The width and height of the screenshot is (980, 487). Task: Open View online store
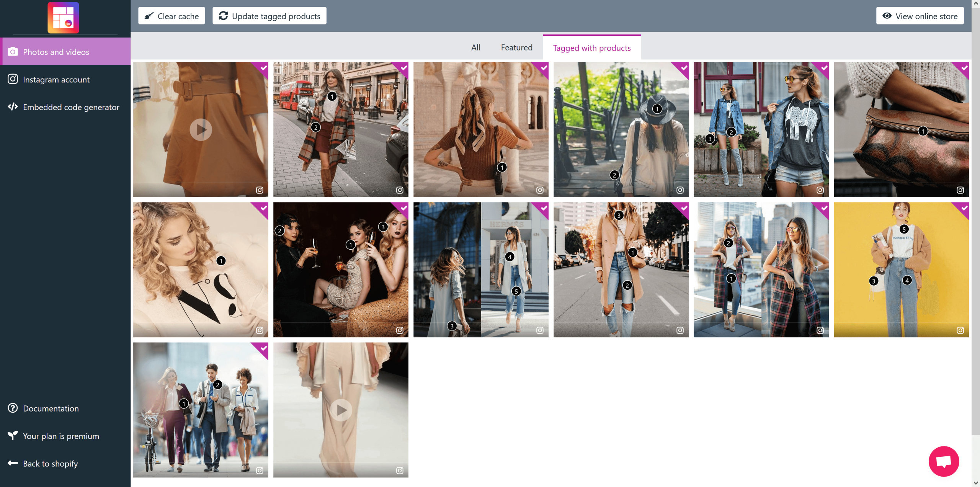(920, 16)
